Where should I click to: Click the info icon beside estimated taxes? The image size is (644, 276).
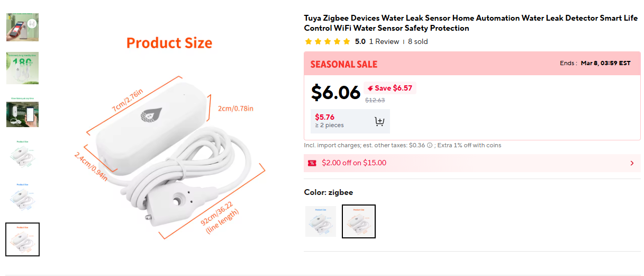tap(430, 145)
